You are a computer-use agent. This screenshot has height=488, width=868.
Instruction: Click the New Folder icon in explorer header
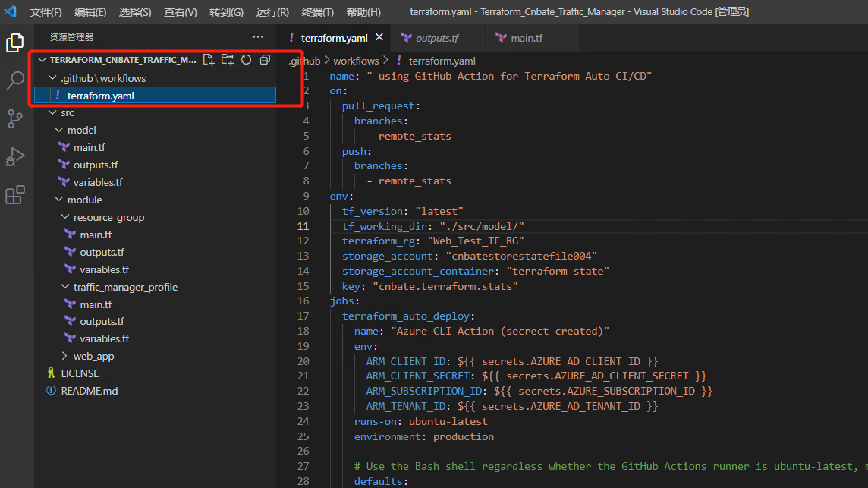(228, 60)
